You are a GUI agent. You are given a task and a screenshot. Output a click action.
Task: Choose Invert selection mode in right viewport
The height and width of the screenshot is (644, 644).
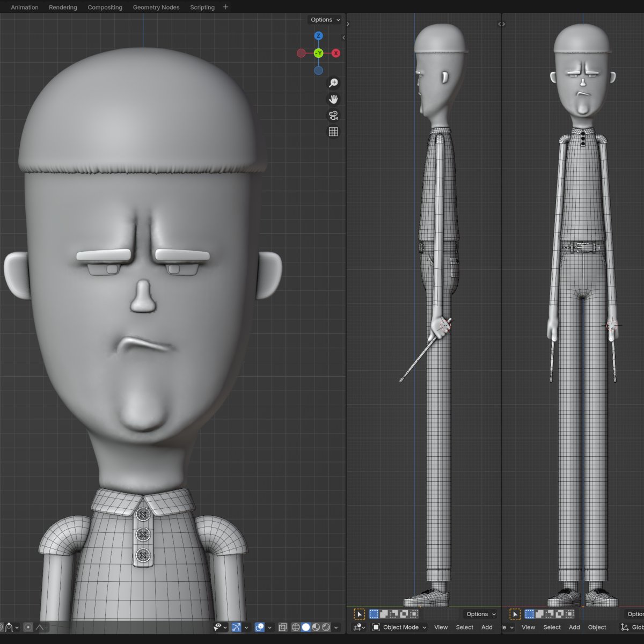tap(559, 614)
